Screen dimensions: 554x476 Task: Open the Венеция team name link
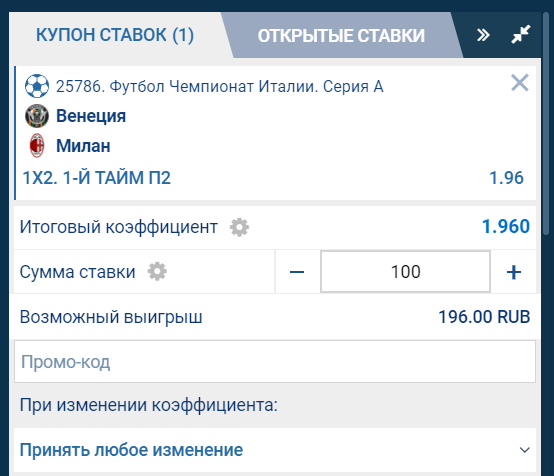click(91, 116)
